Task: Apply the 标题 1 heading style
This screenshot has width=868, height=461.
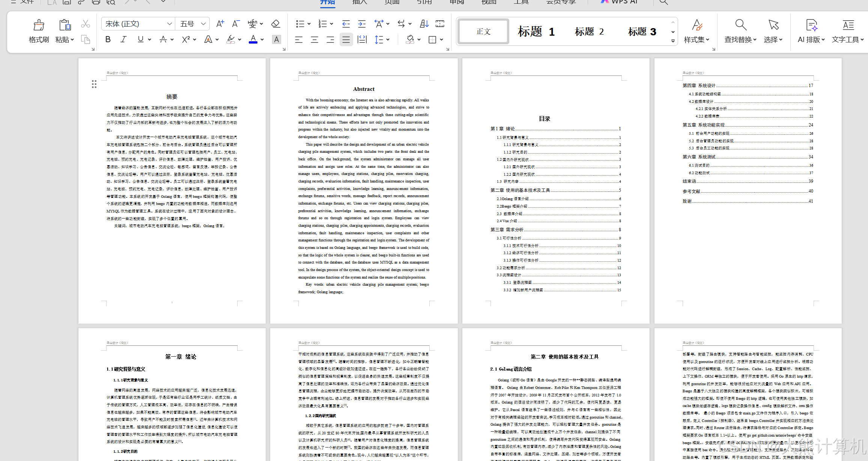Action: point(536,32)
